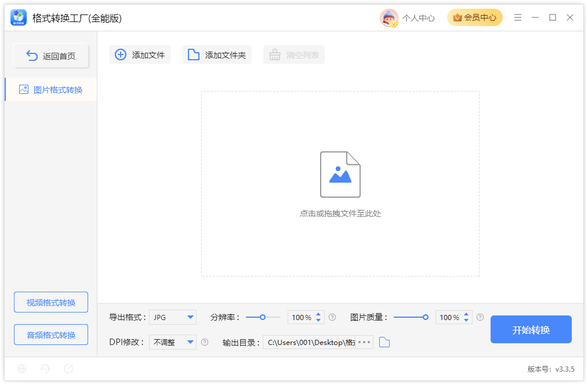This screenshot has width=588, height=385.
Task: Maximize the application window
Action: click(553, 17)
